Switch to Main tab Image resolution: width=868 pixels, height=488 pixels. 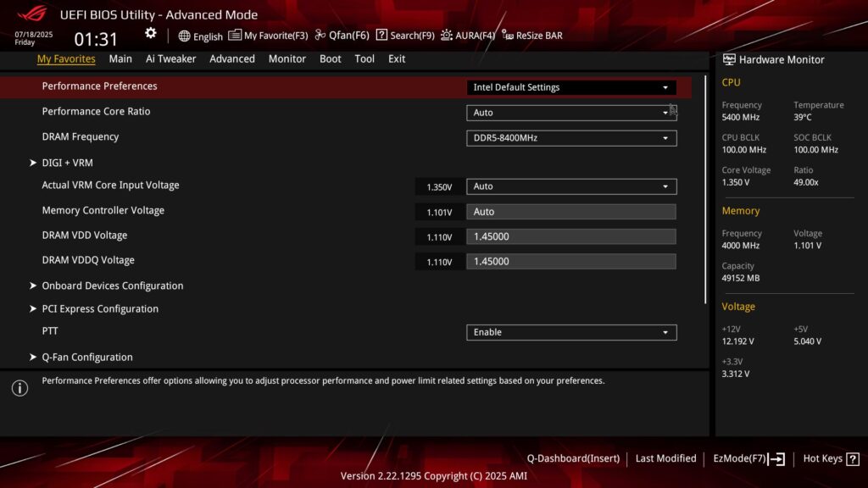(x=120, y=58)
